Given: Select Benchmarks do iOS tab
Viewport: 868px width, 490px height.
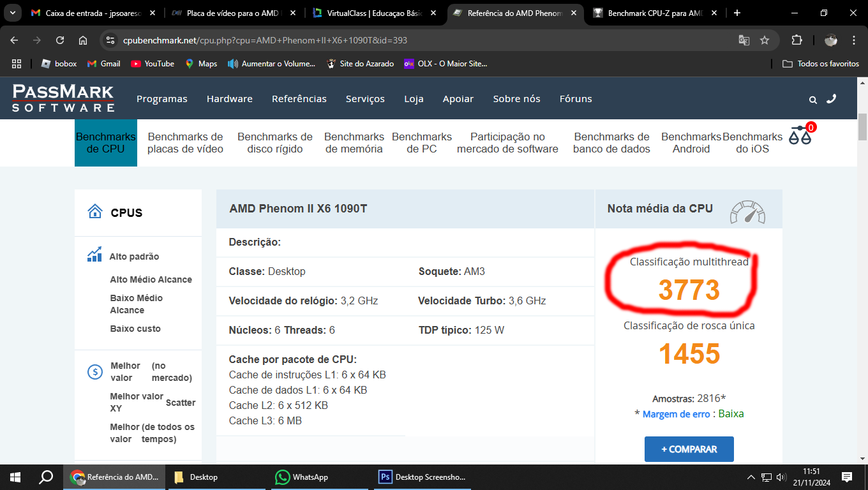Looking at the screenshot, I should [x=752, y=143].
